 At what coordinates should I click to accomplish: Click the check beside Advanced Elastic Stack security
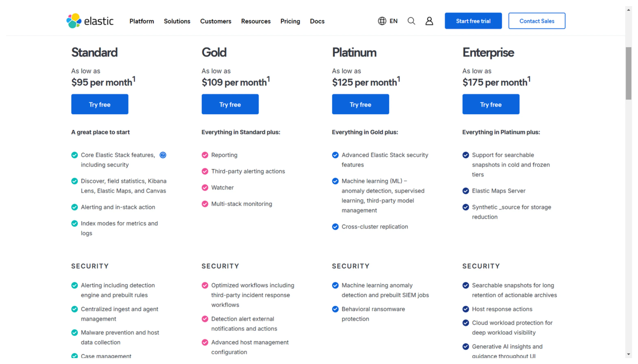pos(335,155)
